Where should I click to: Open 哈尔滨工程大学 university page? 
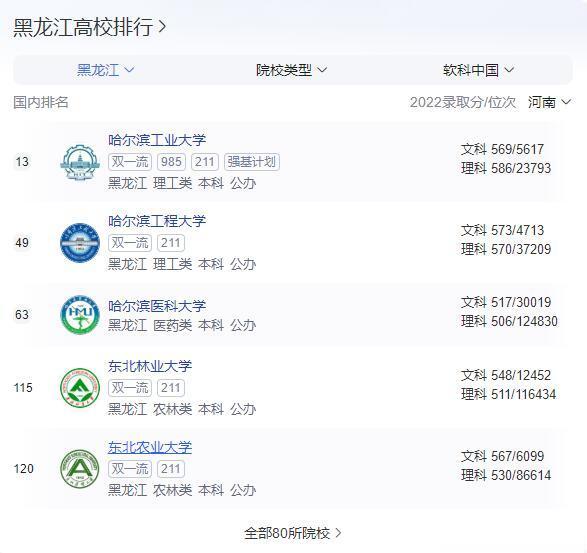157,221
